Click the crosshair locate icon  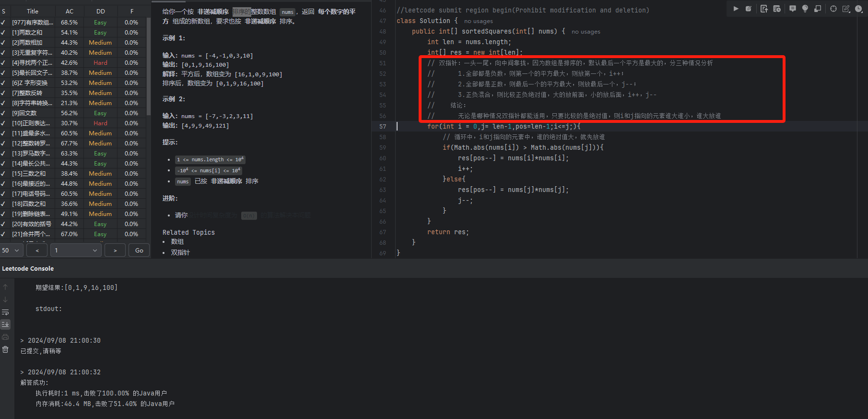point(833,9)
